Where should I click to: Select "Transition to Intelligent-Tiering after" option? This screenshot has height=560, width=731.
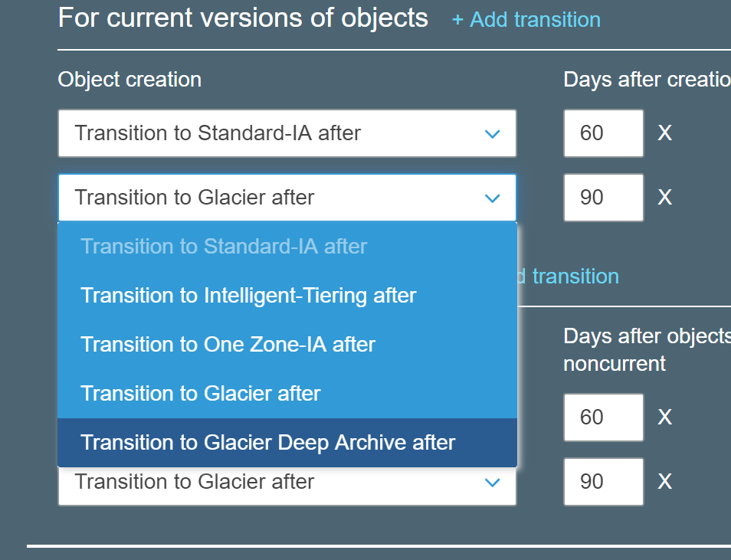tap(247, 295)
